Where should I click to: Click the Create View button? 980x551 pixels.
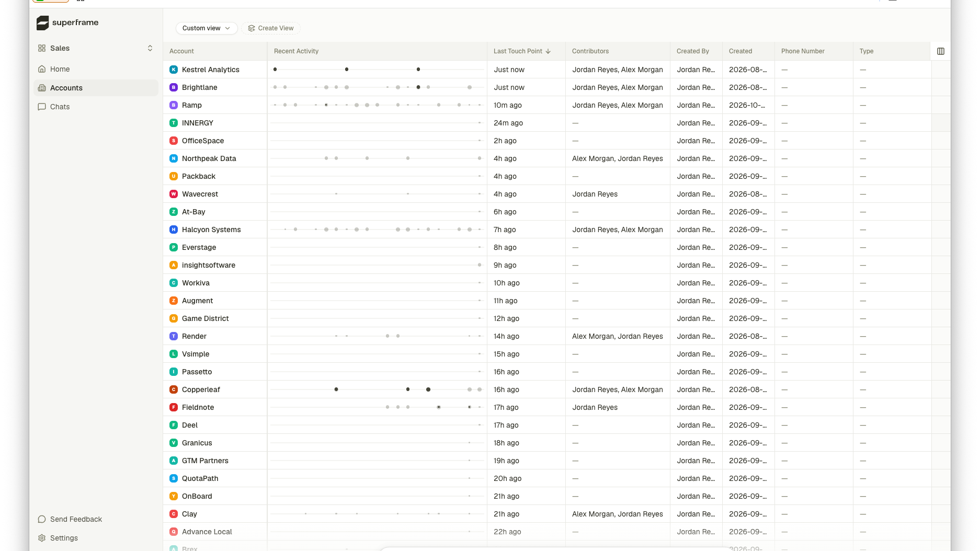point(271,28)
